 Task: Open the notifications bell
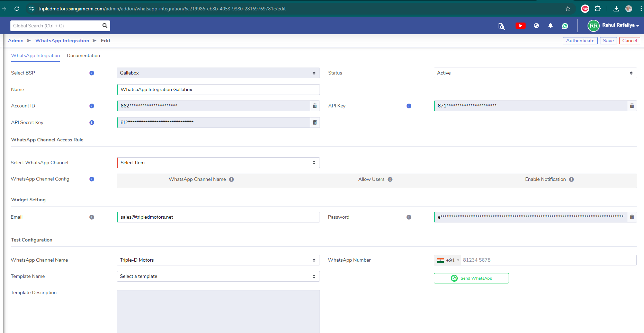pos(551,26)
